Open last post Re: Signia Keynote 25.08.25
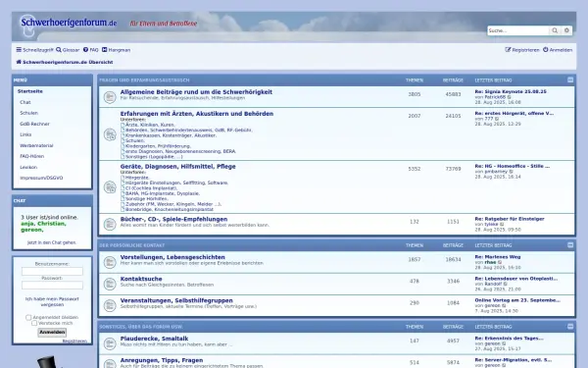 (511, 91)
